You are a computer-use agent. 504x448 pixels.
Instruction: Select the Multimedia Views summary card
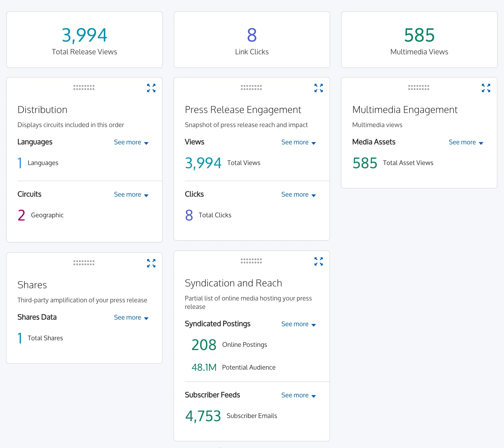coord(419,40)
